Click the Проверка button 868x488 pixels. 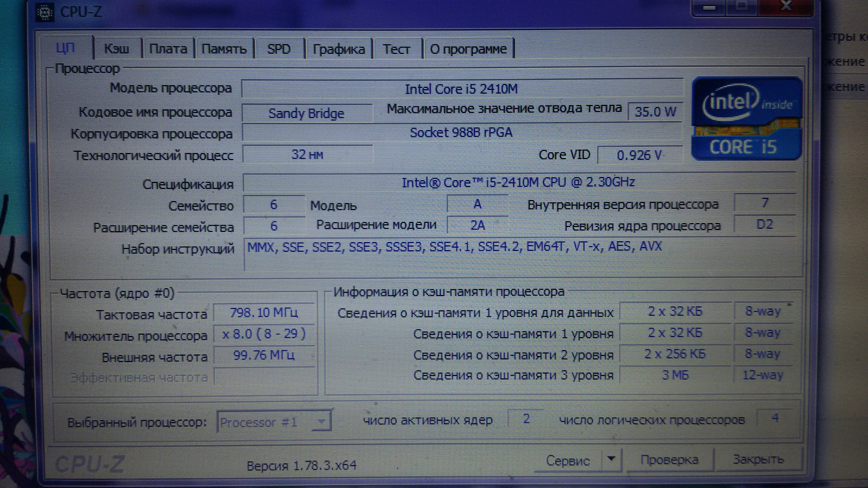tap(669, 460)
